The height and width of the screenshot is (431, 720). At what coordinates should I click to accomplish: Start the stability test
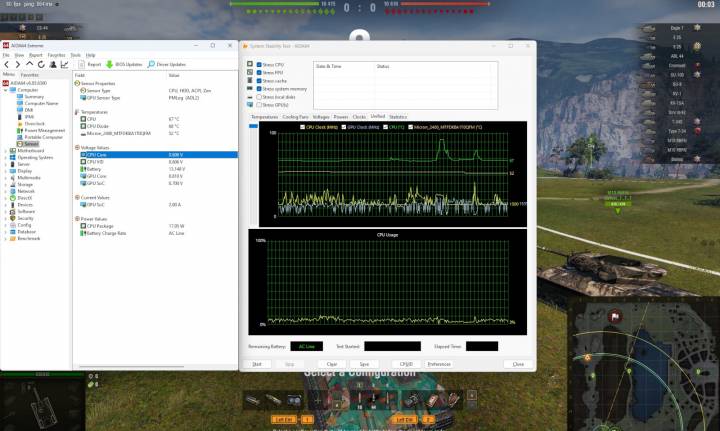pyautogui.click(x=257, y=364)
